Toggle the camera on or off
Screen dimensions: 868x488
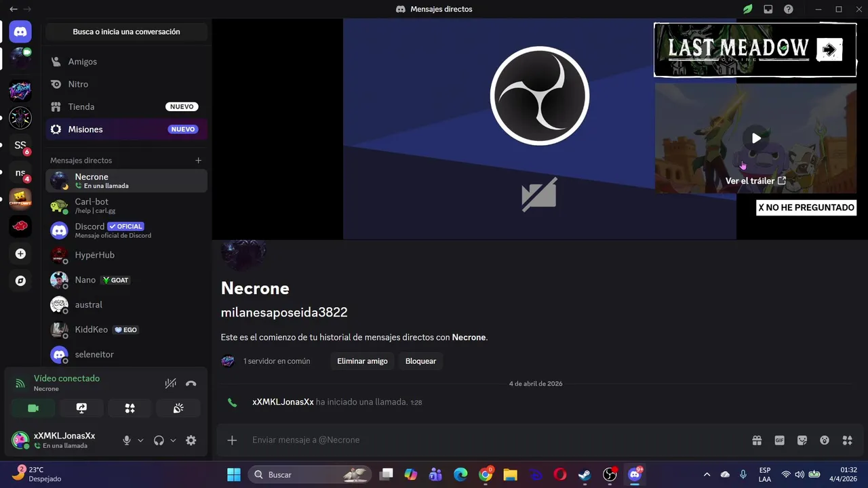pos(33,408)
